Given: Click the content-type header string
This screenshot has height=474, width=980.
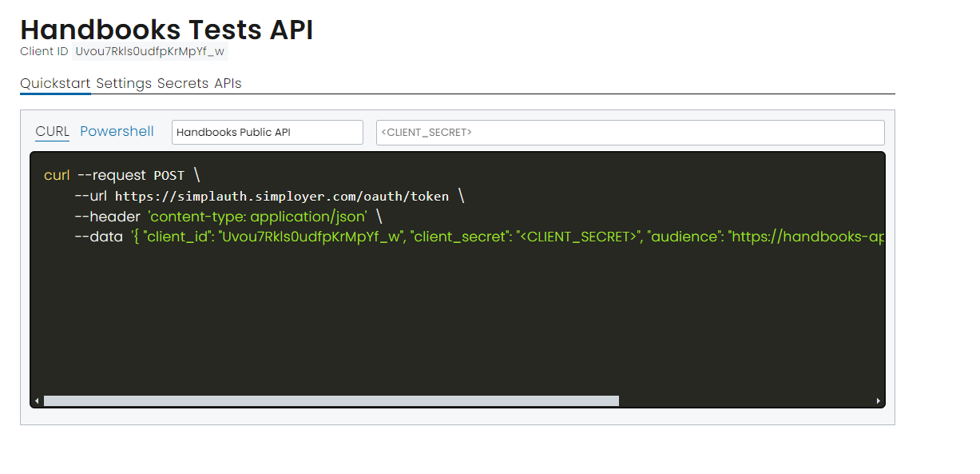Looking at the screenshot, I should click(257, 217).
